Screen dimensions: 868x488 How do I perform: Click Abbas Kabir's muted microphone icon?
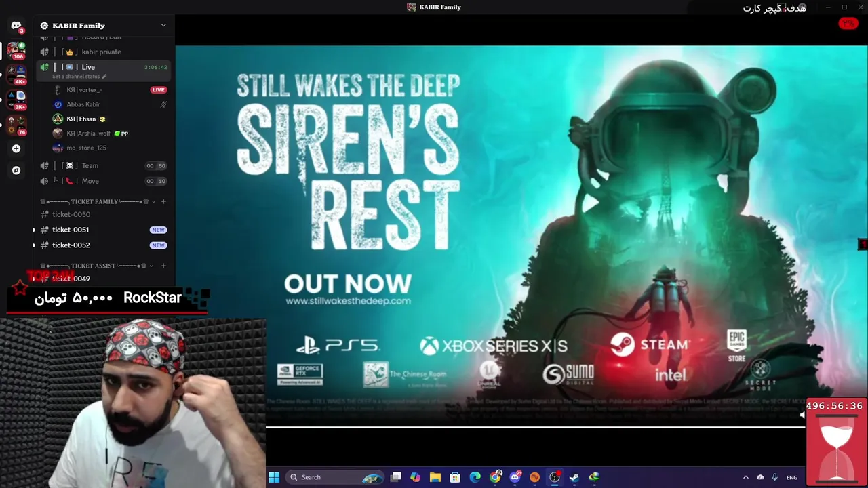coord(163,104)
